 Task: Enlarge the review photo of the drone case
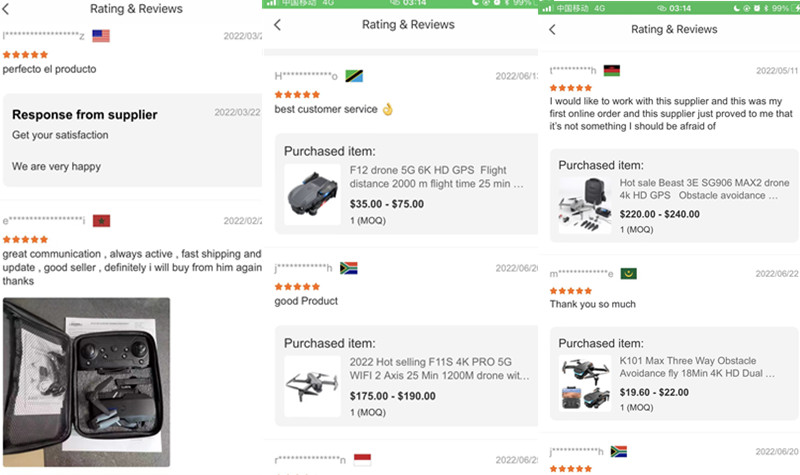click(86, 382)
